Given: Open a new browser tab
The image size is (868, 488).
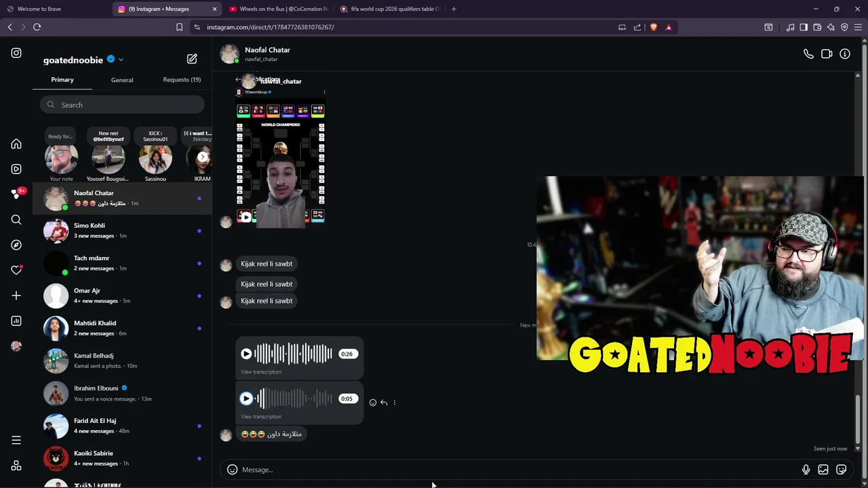Looking at the screenshot, I should point(454,9).
